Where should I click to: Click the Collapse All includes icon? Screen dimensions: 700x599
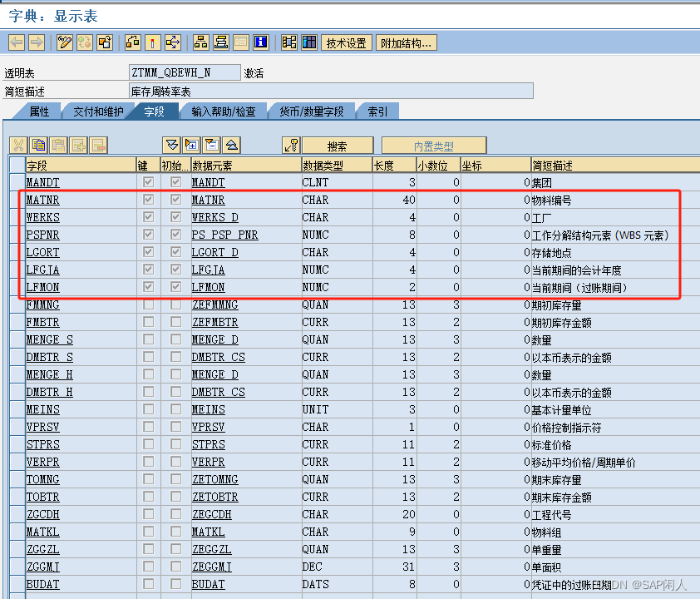(x=232, y=145)
